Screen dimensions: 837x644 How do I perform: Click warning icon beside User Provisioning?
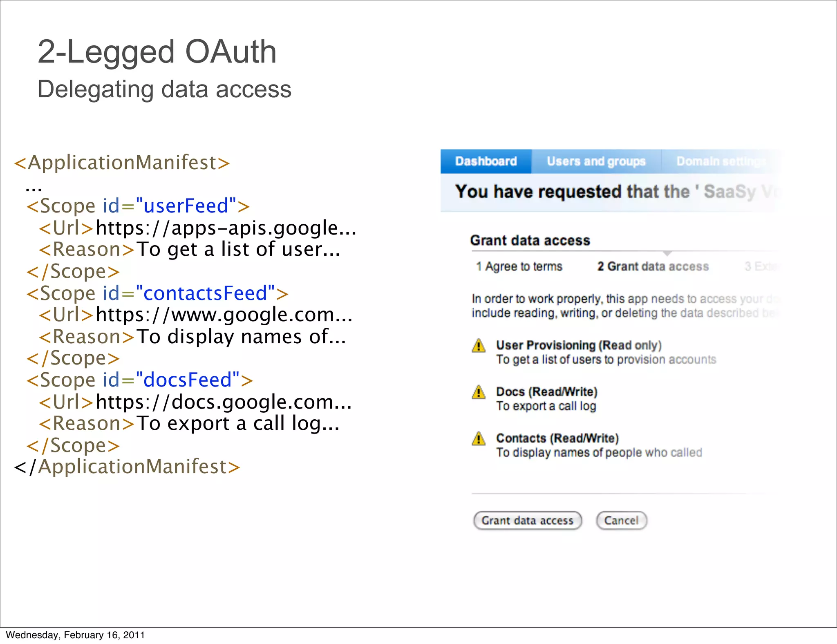tap(479, 346)
